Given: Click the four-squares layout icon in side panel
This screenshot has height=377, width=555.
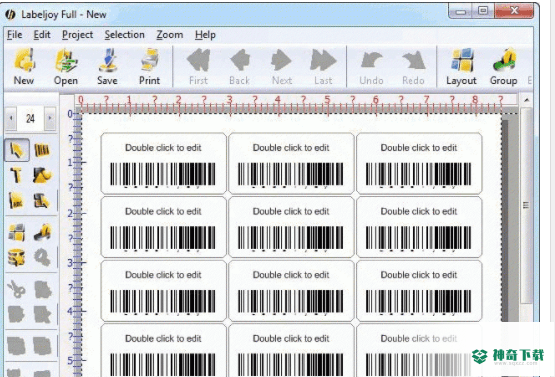Looking at the screenshot, I should click(17, 232).
